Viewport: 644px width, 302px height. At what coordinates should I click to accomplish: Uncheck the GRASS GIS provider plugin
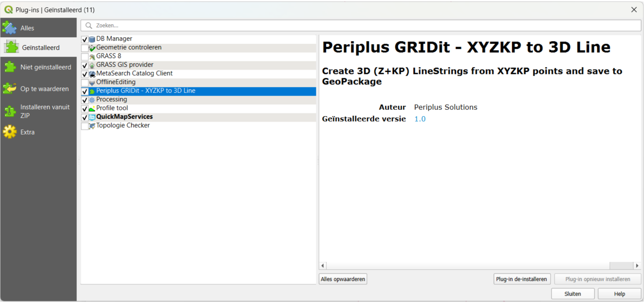click(85, 65)
